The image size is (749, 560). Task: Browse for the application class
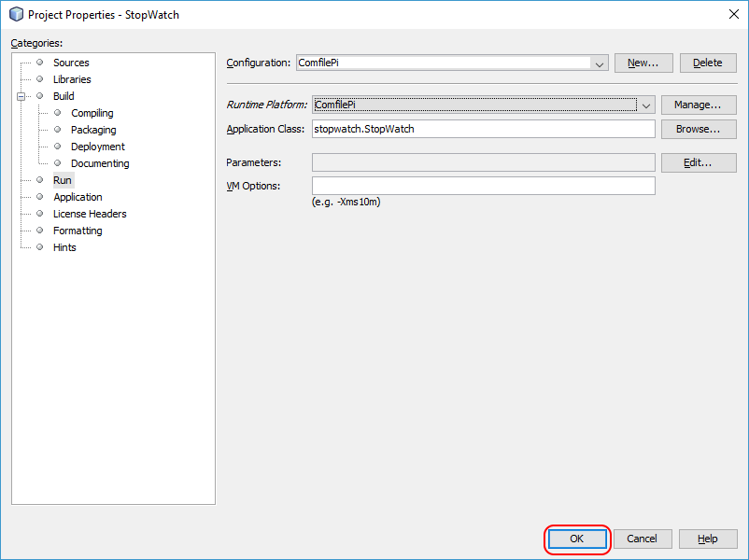coord(698,129)
